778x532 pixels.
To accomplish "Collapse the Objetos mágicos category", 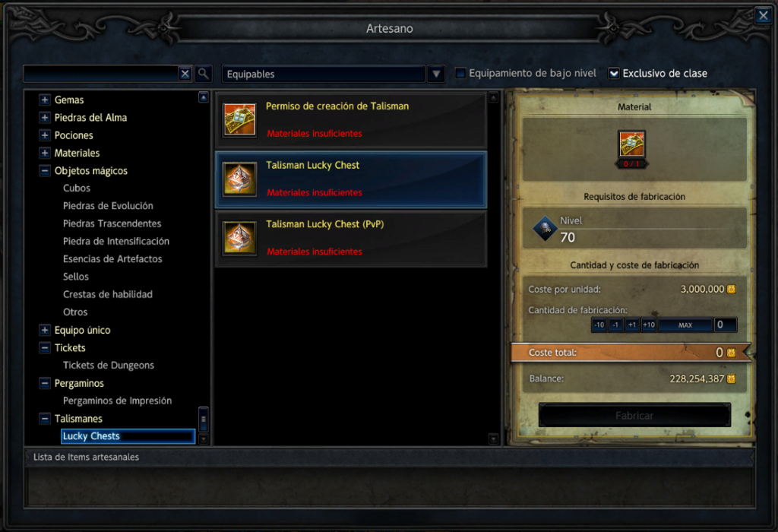I will tap(45, 171).
